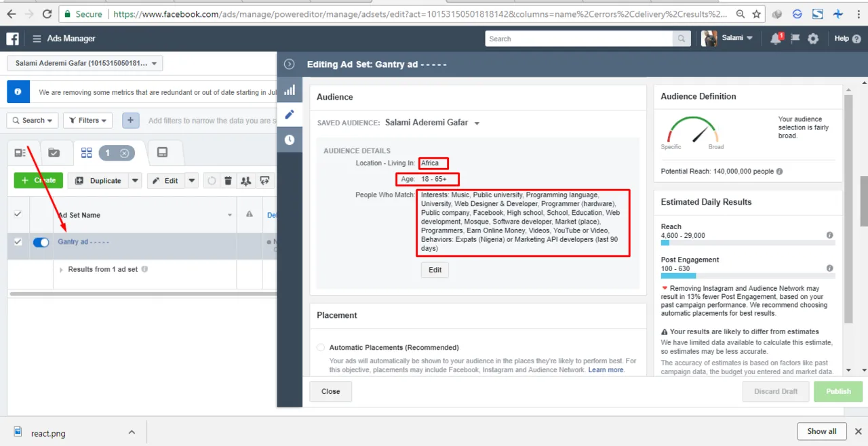Switch to the Campaigns folder tab

pyautogui.click(x=54, y=153)
